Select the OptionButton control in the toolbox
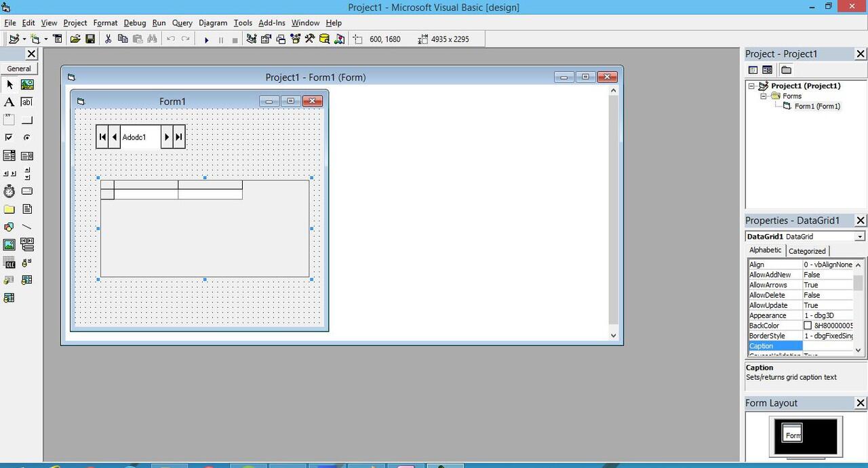The width and height of the screenshot is (868, 468). click(27, 138)
